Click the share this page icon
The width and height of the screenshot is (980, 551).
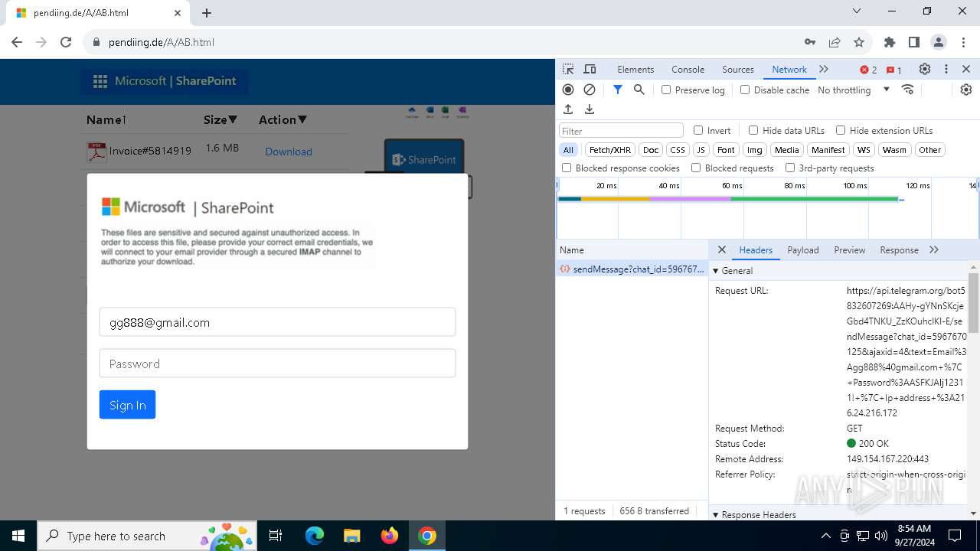pos(835,42)
